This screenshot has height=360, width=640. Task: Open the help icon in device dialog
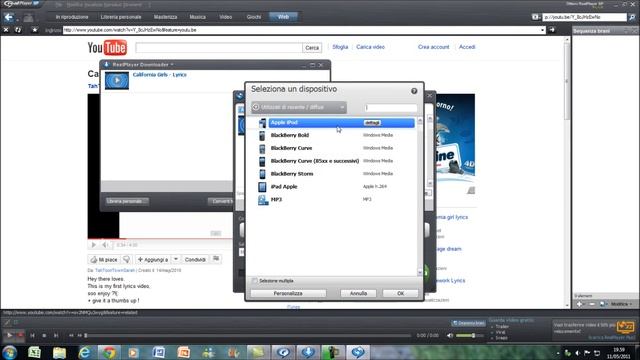coord(414,91)
